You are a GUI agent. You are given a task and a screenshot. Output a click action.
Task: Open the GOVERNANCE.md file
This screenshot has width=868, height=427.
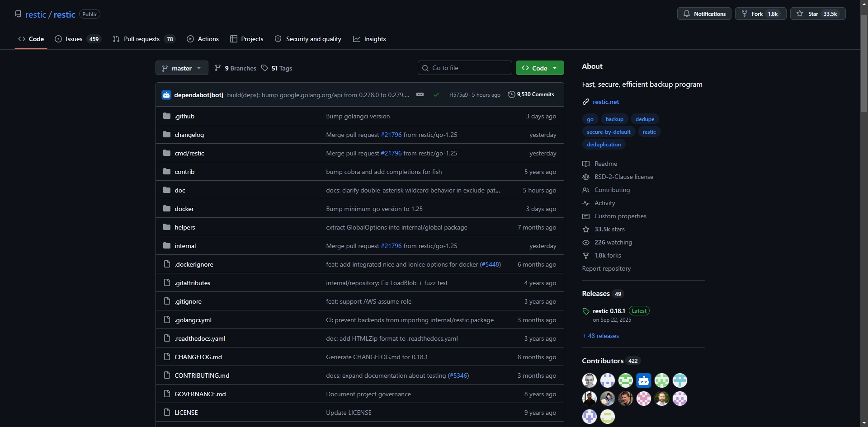click(x=200, y=394)
